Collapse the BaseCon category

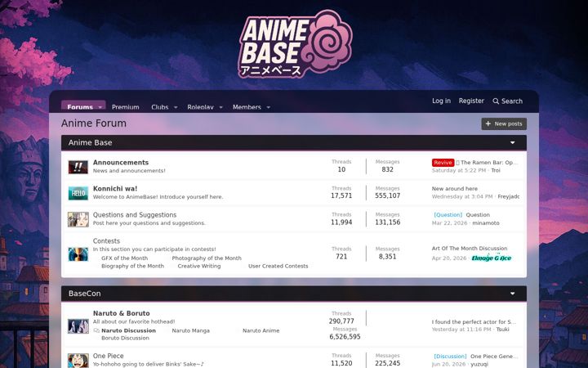pos(512,294)
